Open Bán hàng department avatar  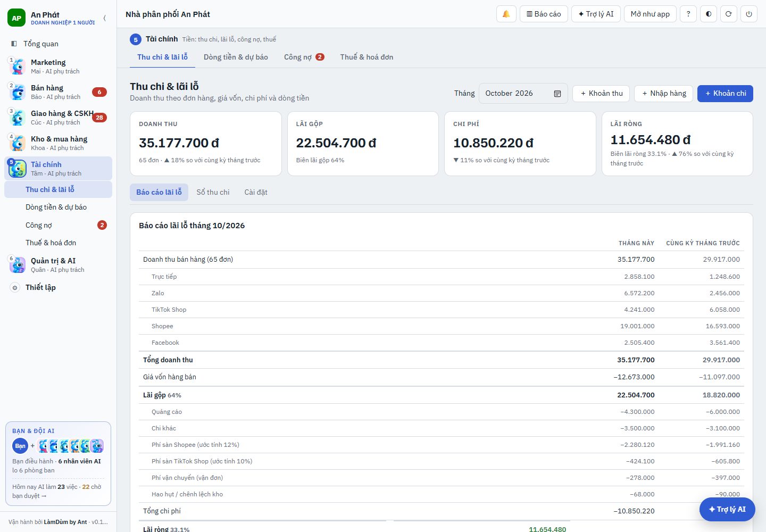(17, 92)
